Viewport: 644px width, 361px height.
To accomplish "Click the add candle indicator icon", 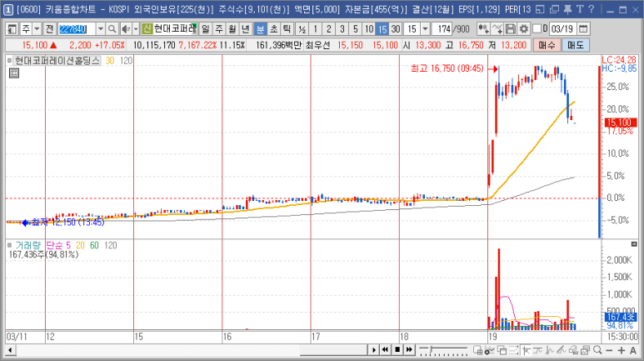I will coord(483,29).
